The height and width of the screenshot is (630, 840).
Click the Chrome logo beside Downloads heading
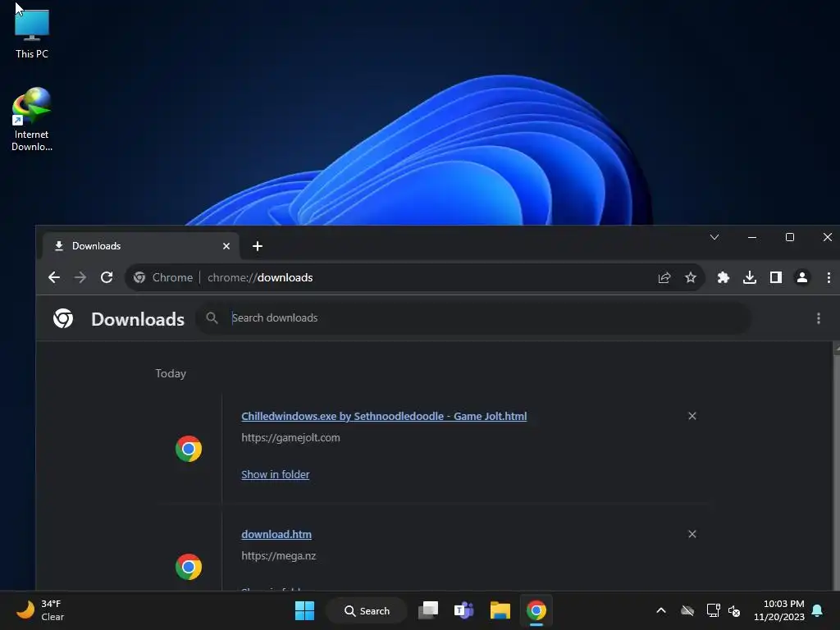click(63, 318)
